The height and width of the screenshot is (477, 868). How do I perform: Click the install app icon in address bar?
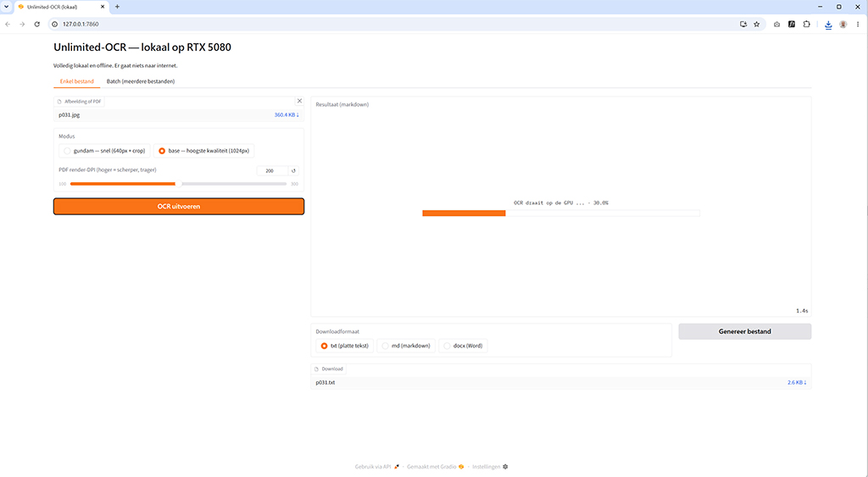coord(743,25)
